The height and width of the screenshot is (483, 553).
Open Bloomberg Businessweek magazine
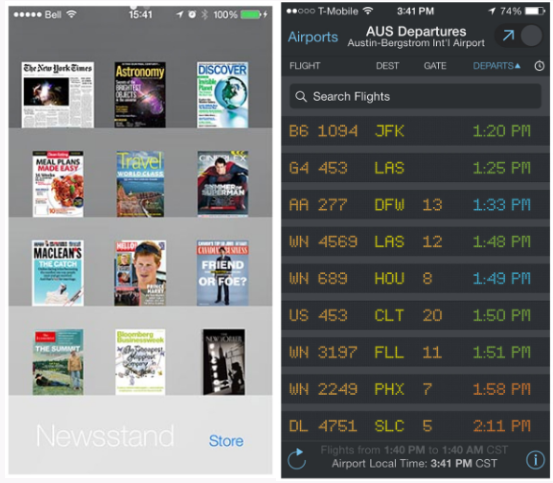point(140,362)
